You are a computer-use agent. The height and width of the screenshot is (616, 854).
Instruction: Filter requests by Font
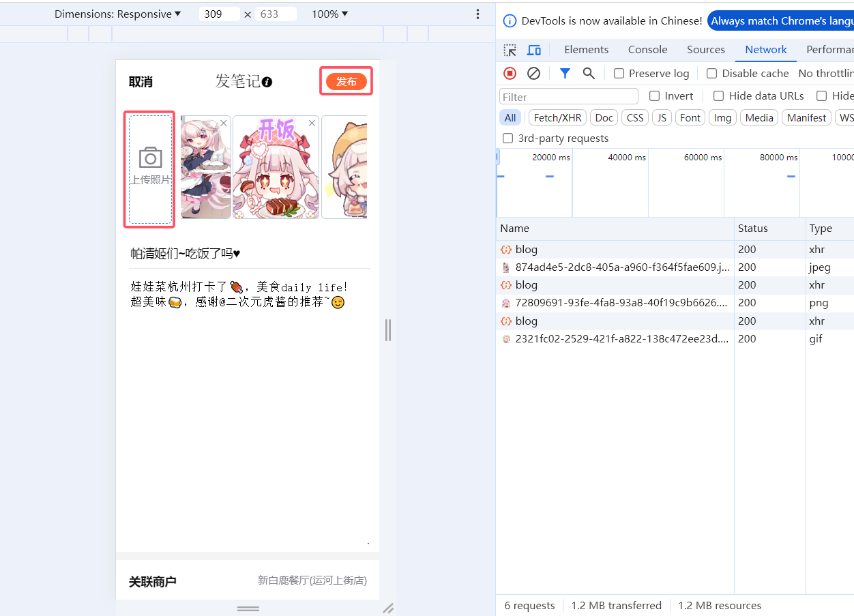point(690,118)
